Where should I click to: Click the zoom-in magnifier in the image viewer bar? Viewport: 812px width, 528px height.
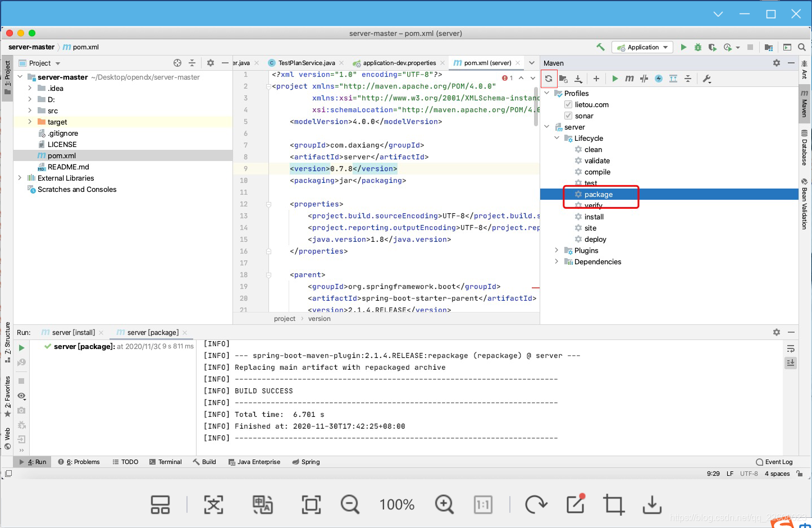pos(444,504)
